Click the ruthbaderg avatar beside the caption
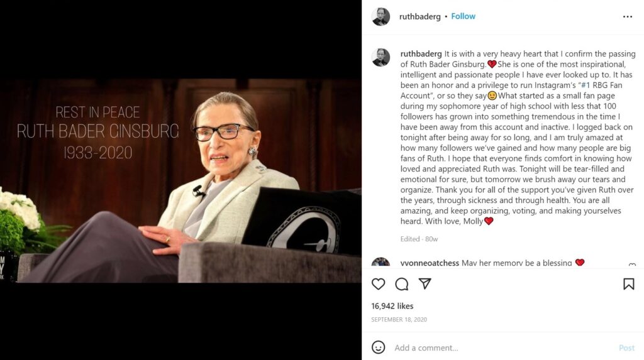Screen dimensions: 644x360 pyautogui.click(x=380, y=57)
